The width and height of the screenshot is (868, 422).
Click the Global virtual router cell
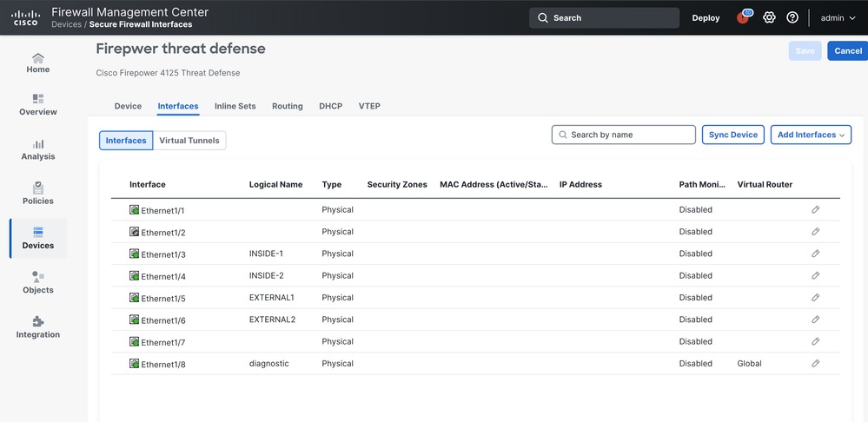pos(749,363)
